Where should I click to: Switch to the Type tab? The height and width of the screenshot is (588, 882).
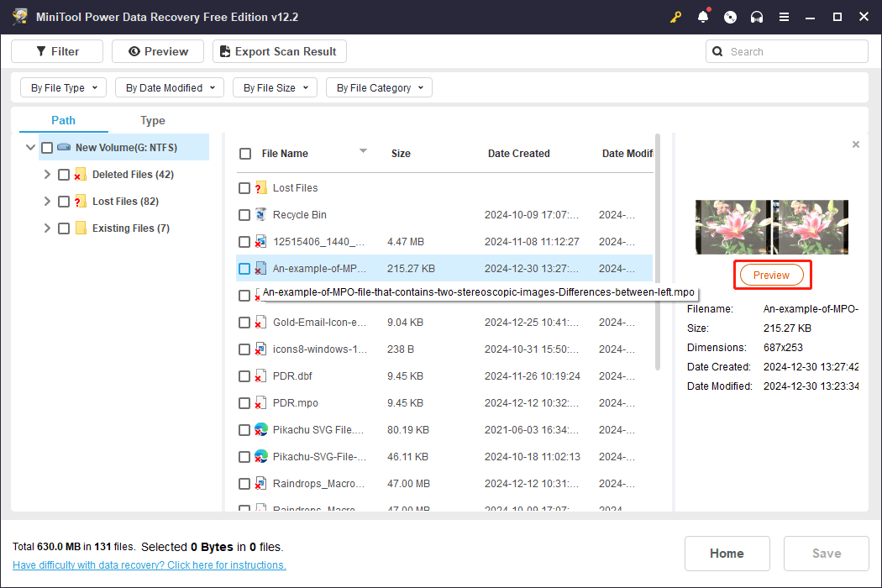(x=152, y=120)
